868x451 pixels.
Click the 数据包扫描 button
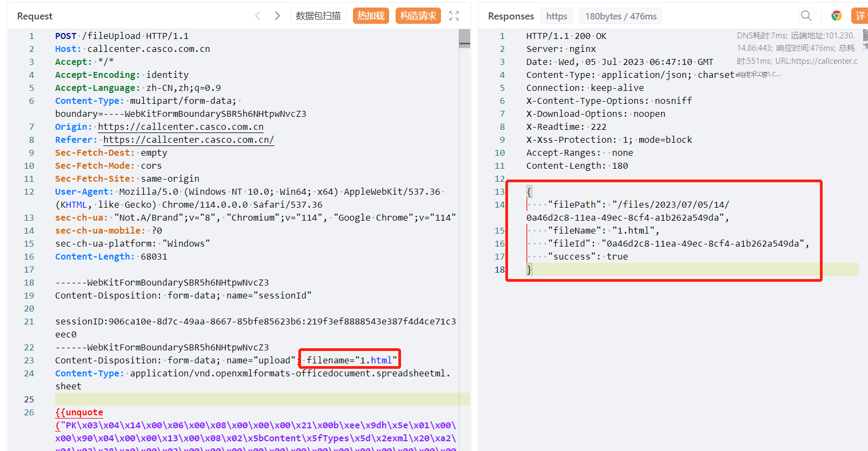(318, 16)
